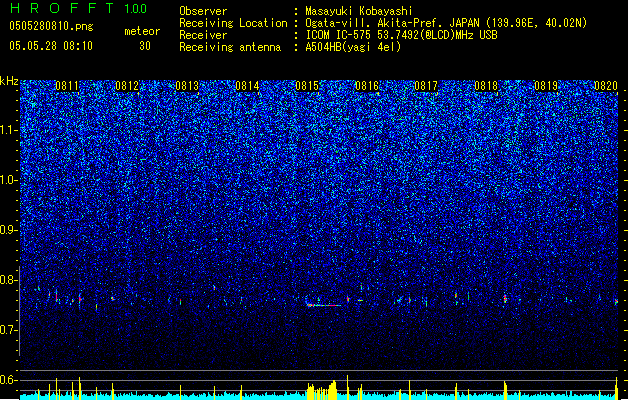The width and height of the screenshot is (629, 400).
Task: Click the 0812 time marker
Action: 127,86
